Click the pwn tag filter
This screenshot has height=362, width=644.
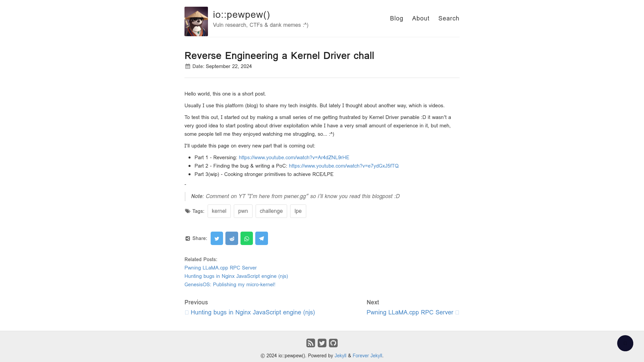tap(243, 211)
